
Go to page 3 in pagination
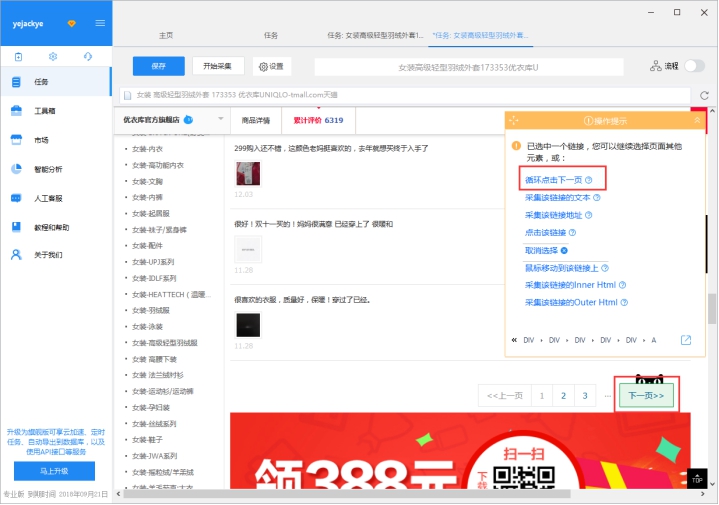[x=585, y=395]
